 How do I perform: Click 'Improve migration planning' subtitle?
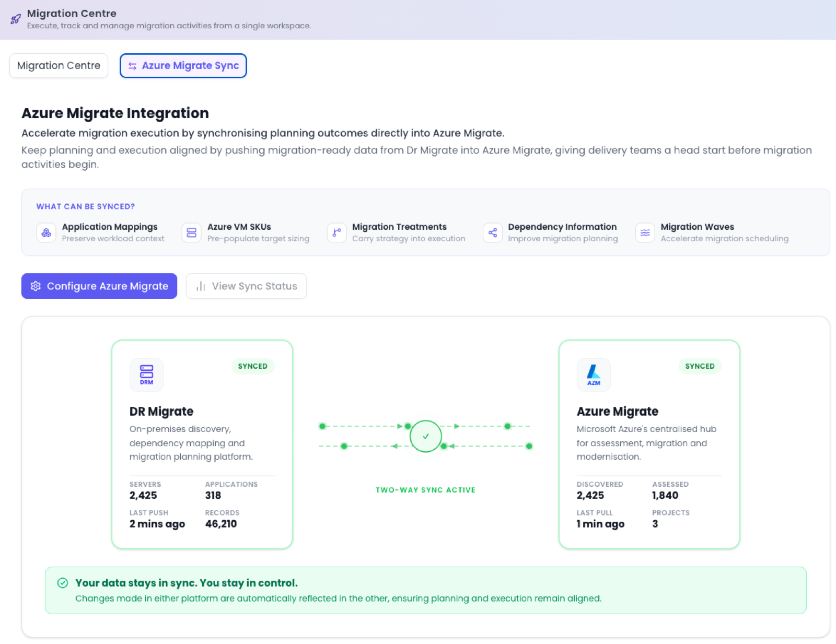[x=563, y=239]
